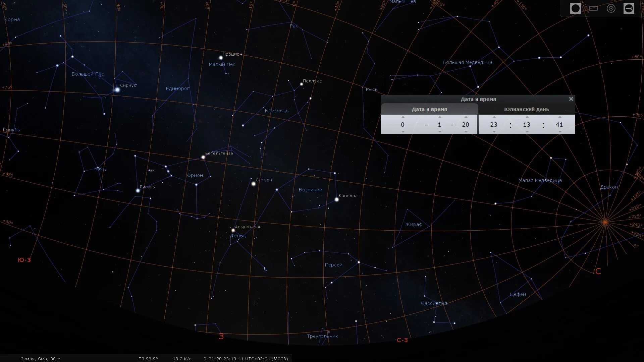Select the planet Сатурн
The image size is (644, 362).
(x=254, y=184)
